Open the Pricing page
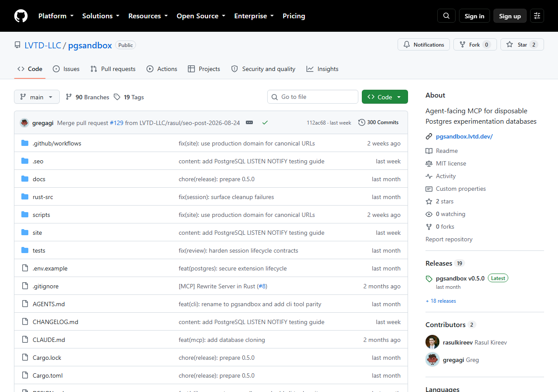Image resolution: width=558 pixels, height=392 pixels. (x=294, y=16)
